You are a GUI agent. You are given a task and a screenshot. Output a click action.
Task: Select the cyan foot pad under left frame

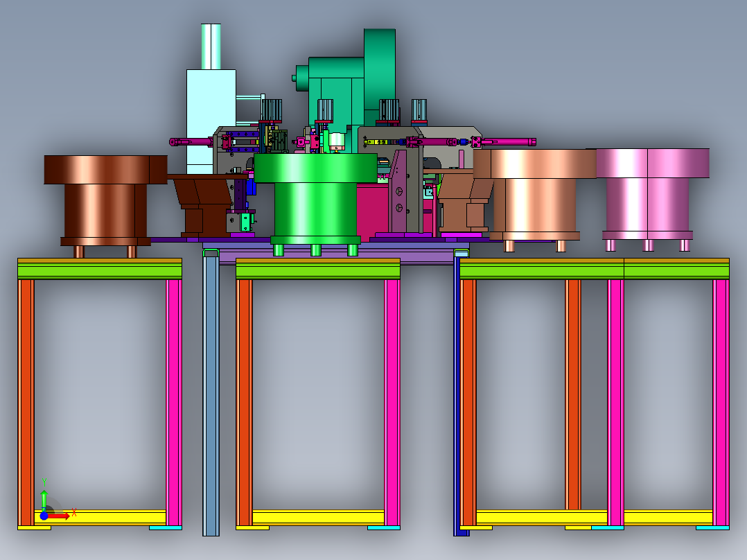(166, 527)
